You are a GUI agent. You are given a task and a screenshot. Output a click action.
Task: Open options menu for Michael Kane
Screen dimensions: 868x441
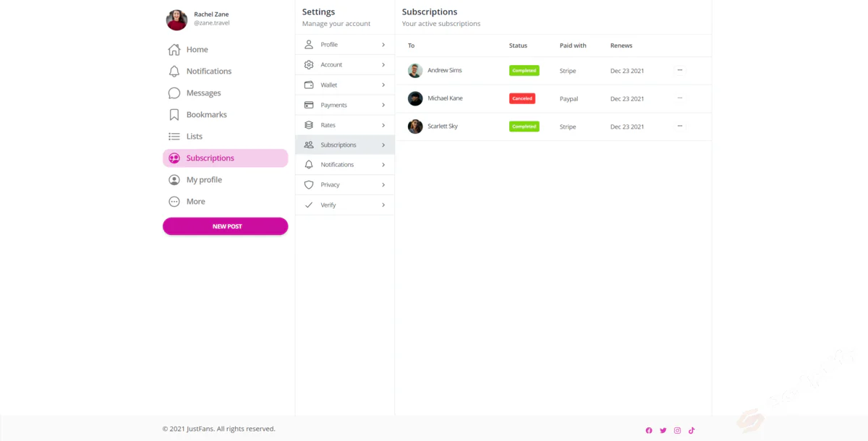click(x=679, y=98)
